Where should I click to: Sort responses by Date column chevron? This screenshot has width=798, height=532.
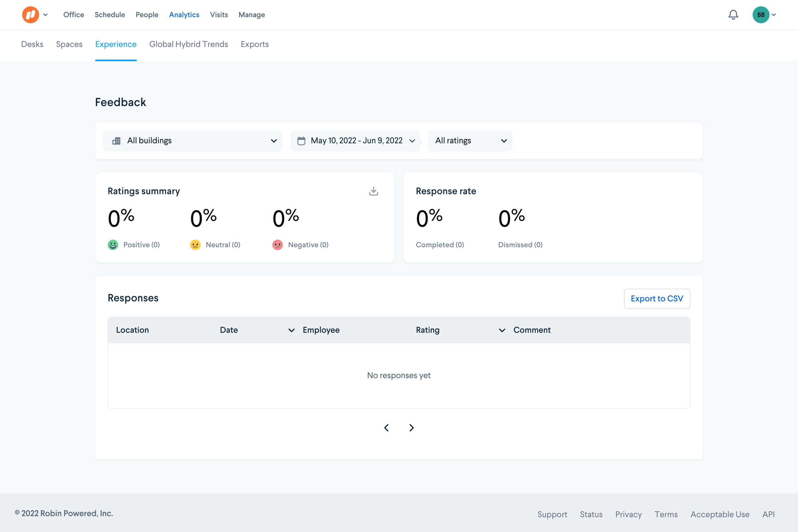pyautogui.click(x=292, y=330)
